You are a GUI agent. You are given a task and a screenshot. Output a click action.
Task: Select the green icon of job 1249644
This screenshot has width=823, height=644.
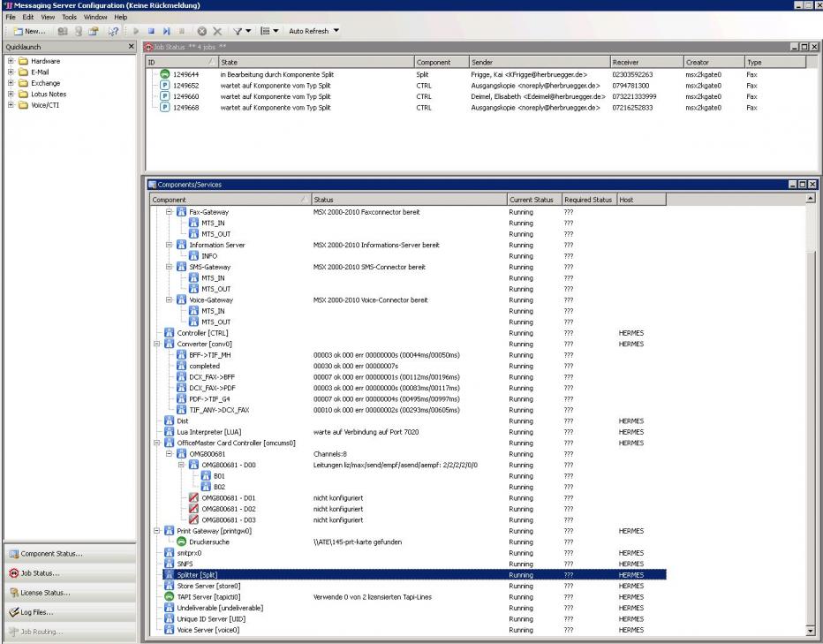click(165, 74)
